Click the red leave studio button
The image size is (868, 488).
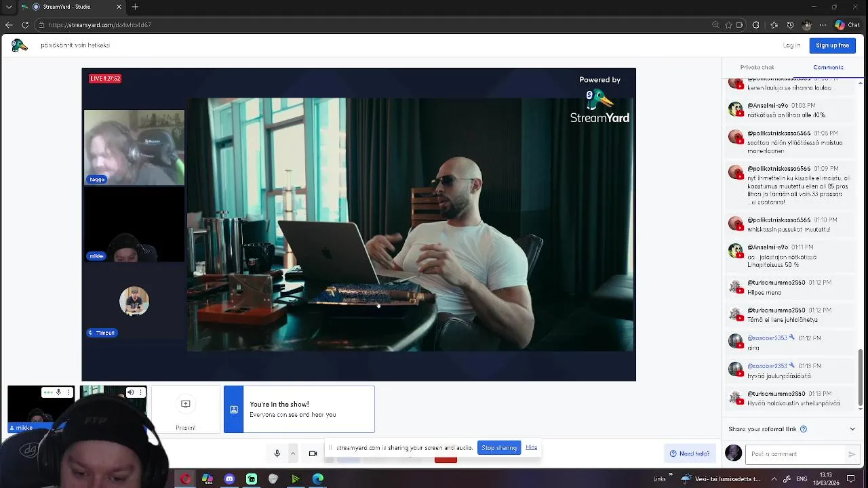(446, 460)
